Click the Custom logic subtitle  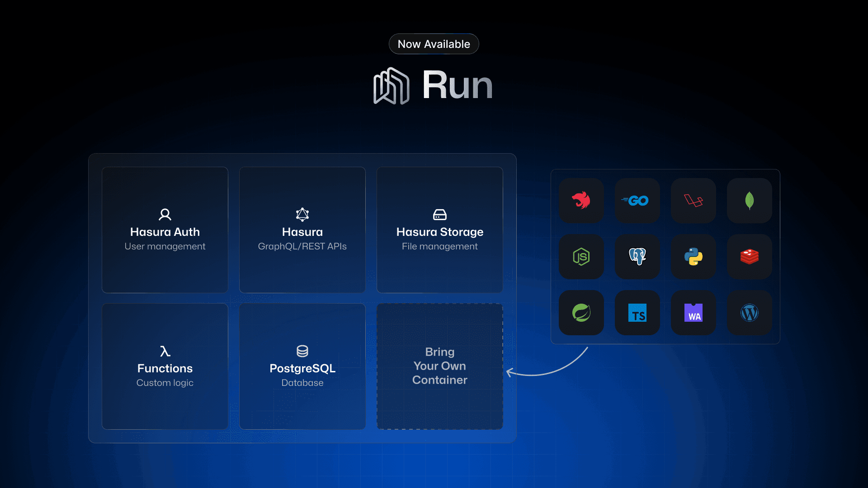[x=165, y=383]
